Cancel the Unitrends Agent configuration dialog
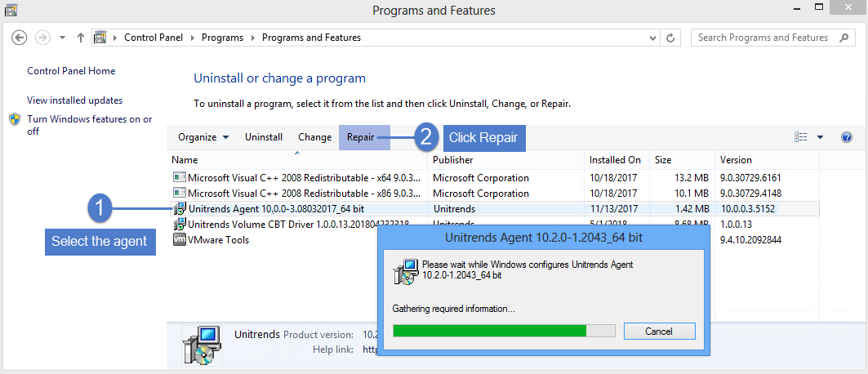 point(659,332)
